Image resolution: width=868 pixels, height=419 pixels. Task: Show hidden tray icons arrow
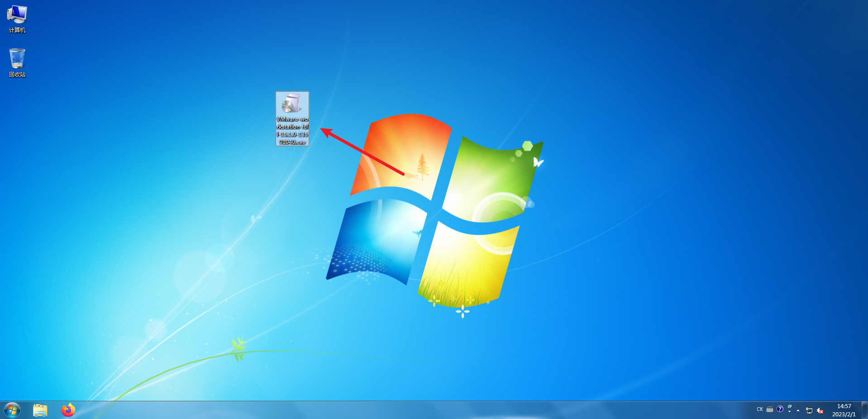click(798, 410)
